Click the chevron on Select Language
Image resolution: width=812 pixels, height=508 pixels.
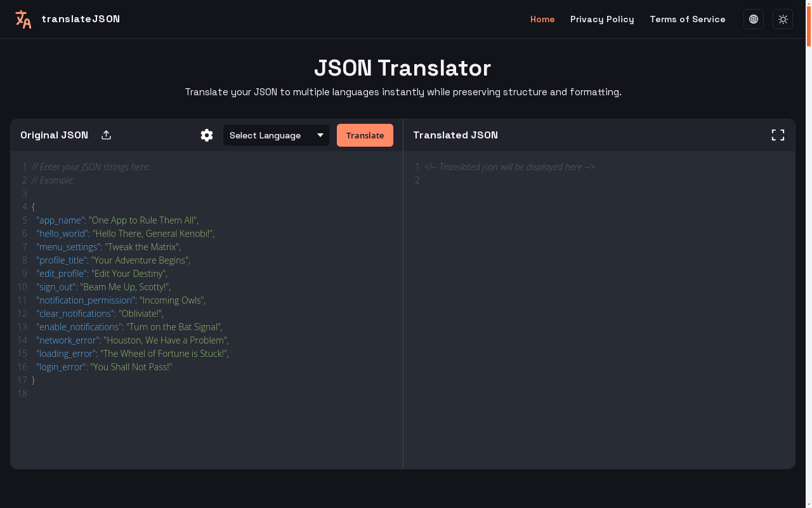pos(320,135)
